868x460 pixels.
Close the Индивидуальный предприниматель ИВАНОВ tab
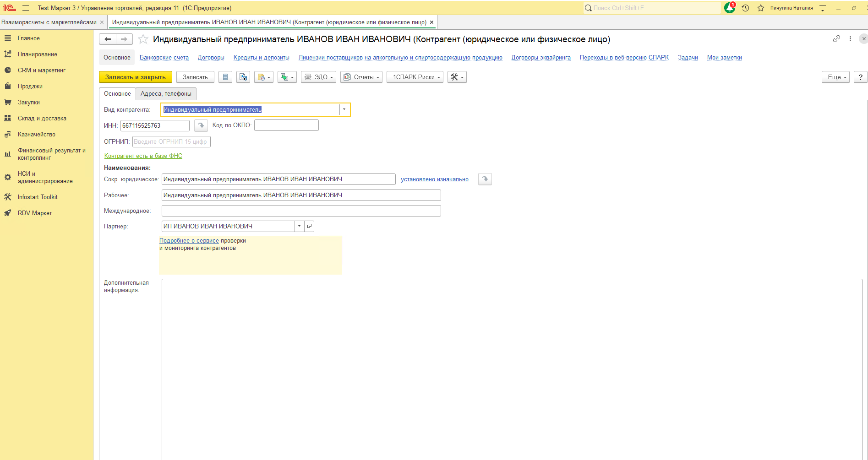(x=431, y=22)
